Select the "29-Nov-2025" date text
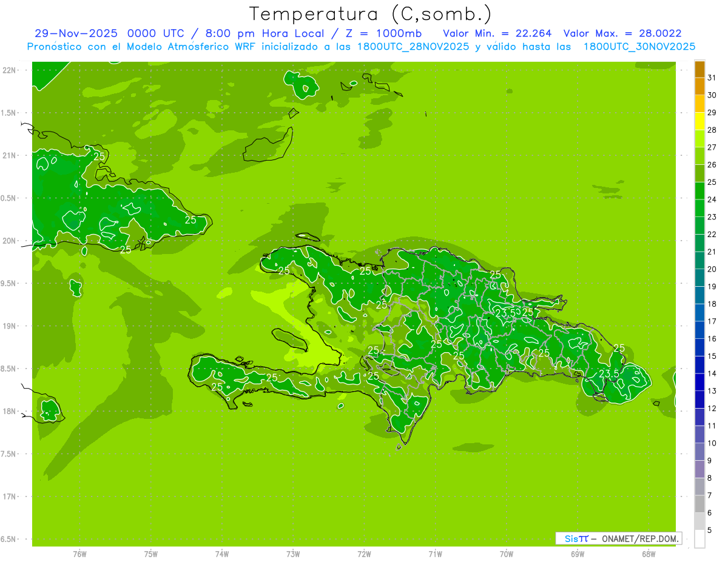 (76, 34)
